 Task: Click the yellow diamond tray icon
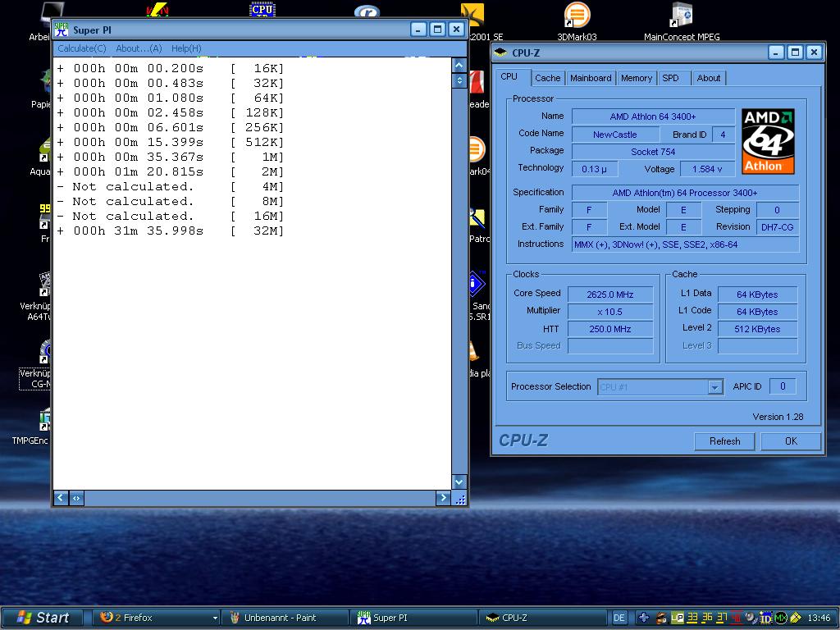pyautogui.click(x=795, y=618)
